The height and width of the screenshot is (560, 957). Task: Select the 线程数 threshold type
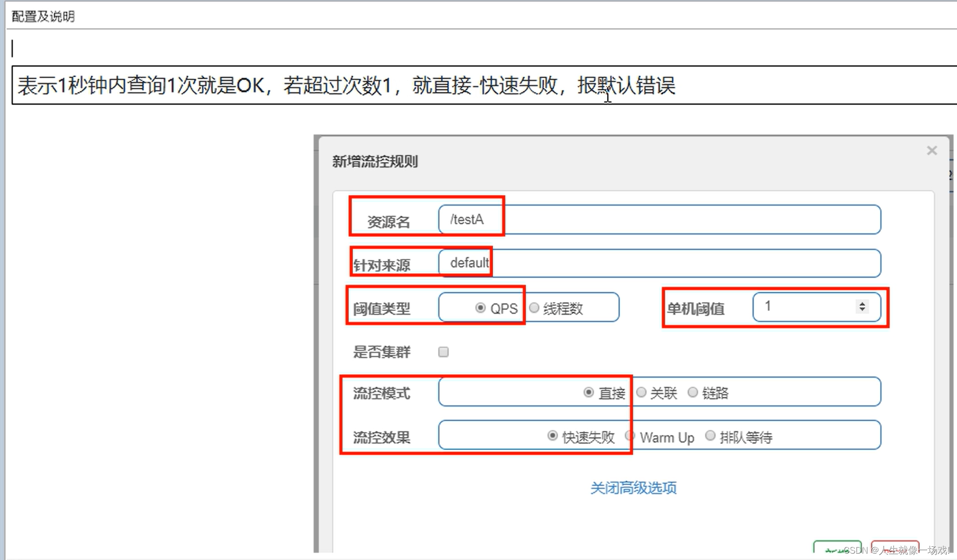pos(534,308)
